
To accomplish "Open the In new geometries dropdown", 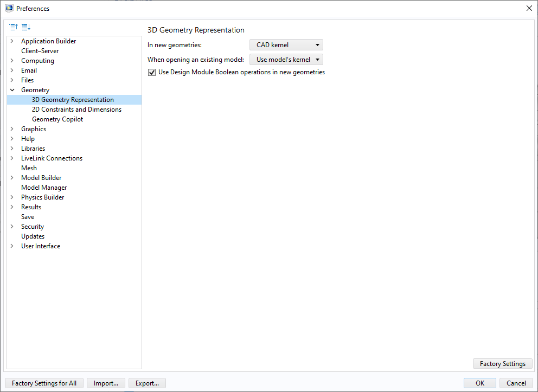I will coord(286,45).
